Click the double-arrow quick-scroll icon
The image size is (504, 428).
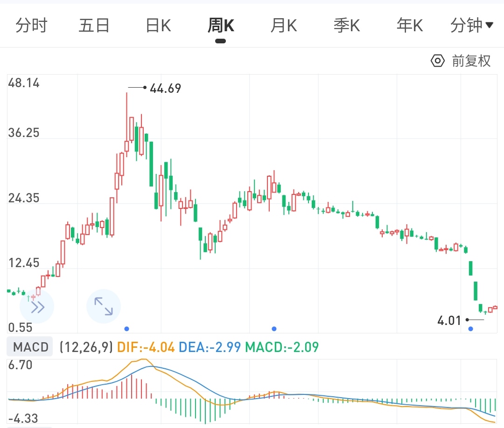click(37, 306)
